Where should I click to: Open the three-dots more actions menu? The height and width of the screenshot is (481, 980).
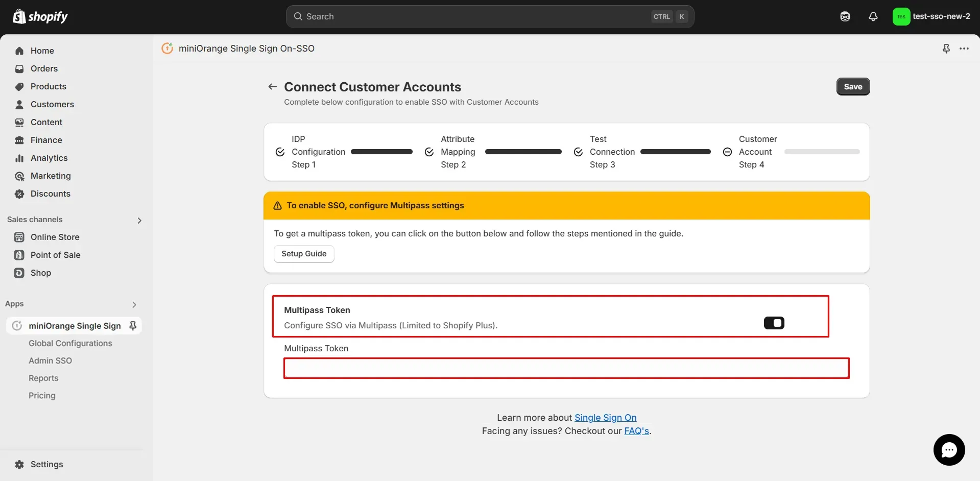[964, 49]
